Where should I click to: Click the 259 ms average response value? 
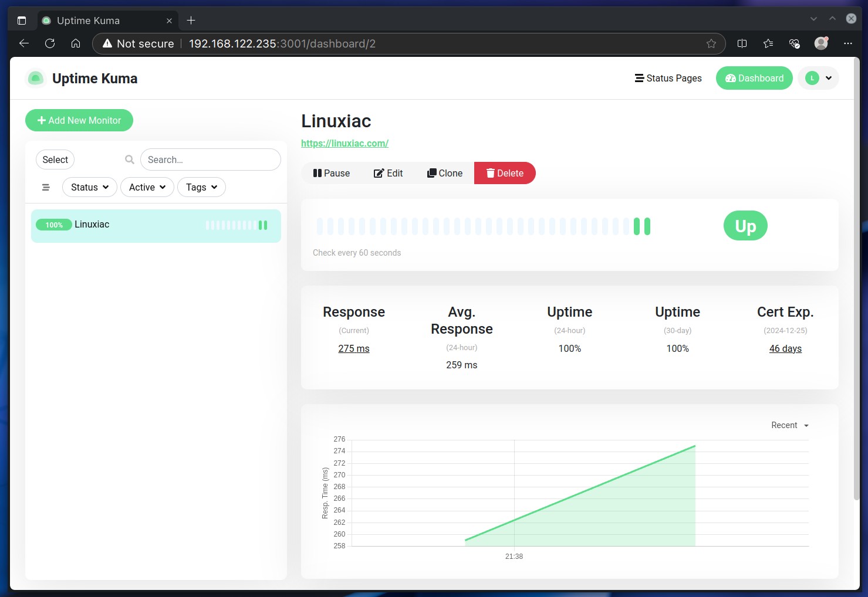[462, 365]
